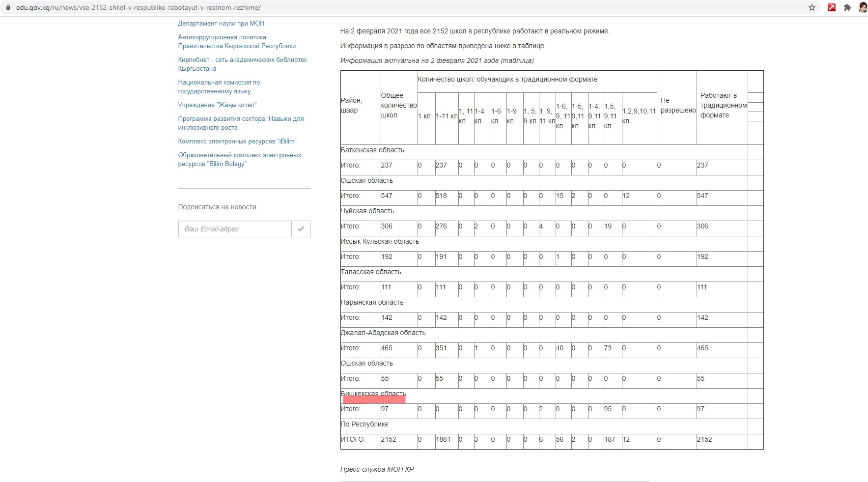Open the browser extensions puzzle icon
Screen dimensions: 868x482
tap(847, 8)
